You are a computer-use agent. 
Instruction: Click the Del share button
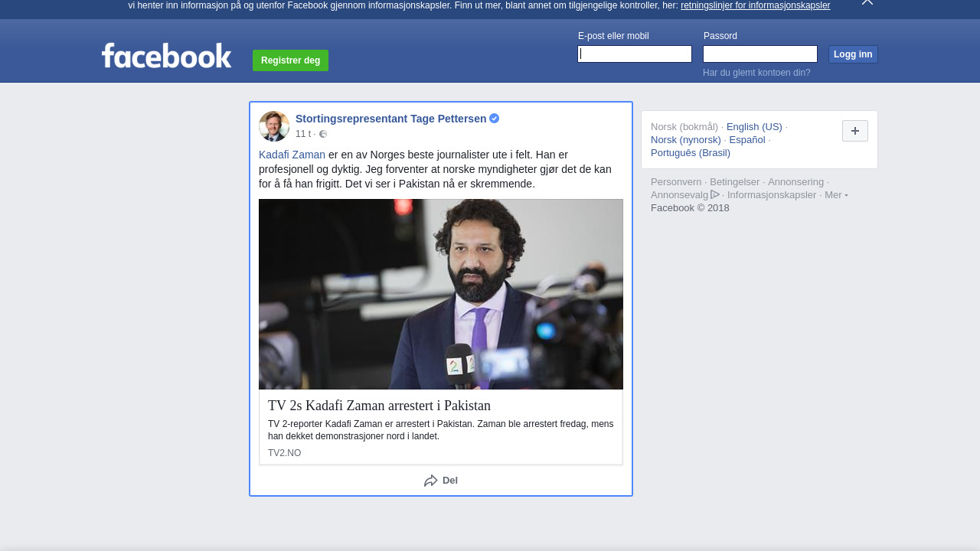(441, 481)
